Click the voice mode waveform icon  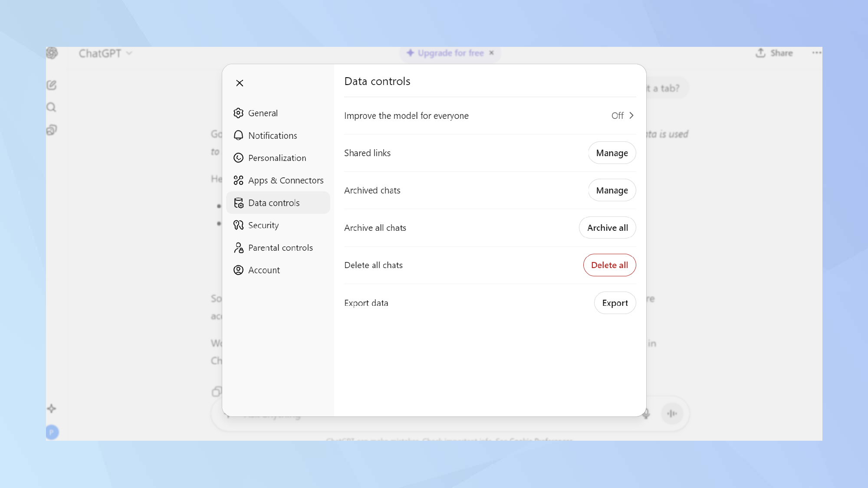(672, 413)
